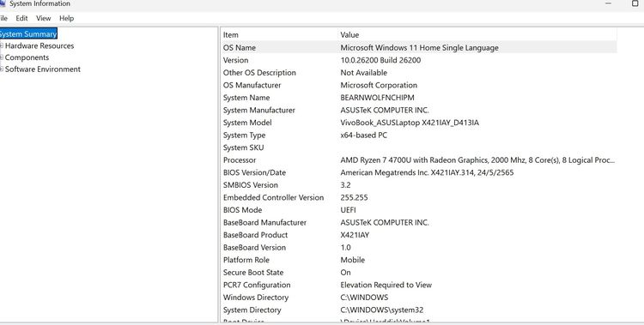Expand the Components node
This screenshot has height=325, width=644.
2,57
